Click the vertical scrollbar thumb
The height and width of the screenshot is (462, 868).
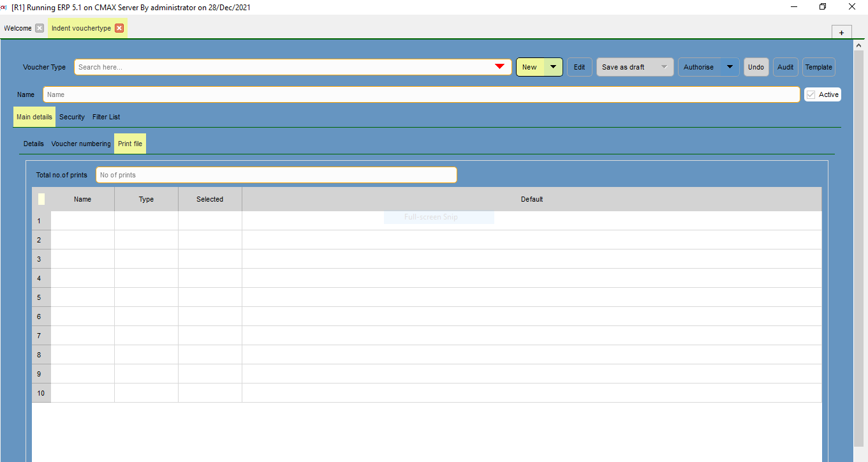click(859, 249)
